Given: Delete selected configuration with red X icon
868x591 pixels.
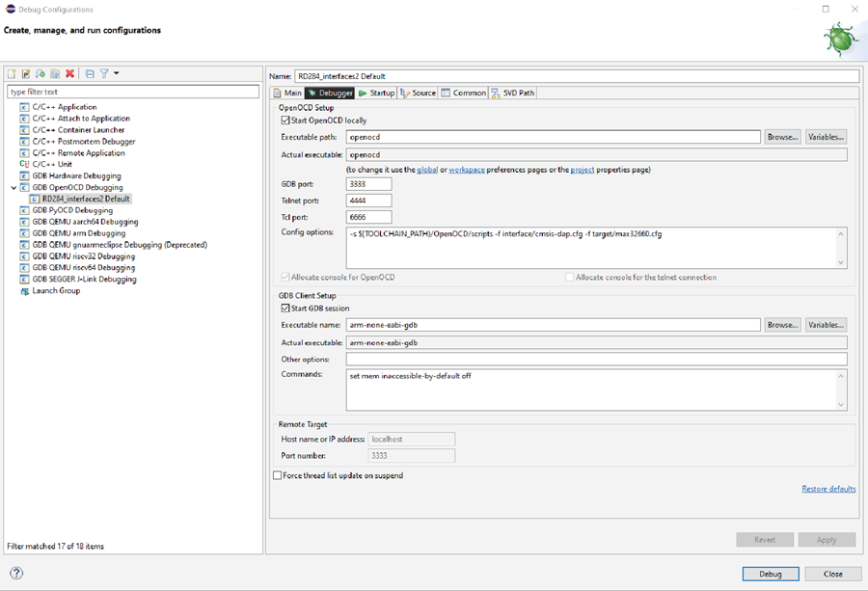Looking at the screenshot, I should (x=69, y=73).
